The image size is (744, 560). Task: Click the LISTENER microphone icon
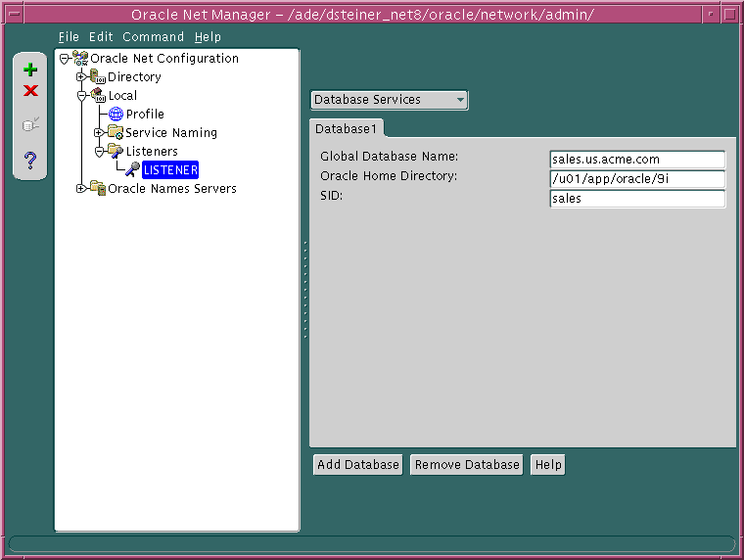click(x=133, y=169)
